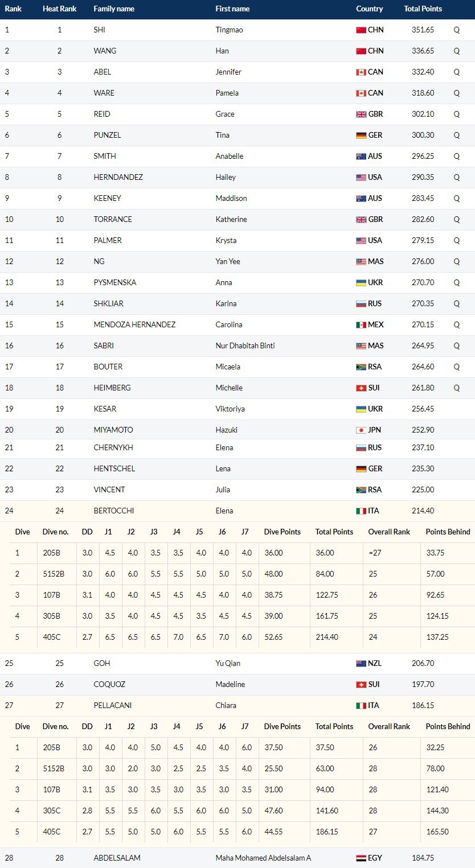Click the Canada flag beside ABEL Jennifer
Image resolution: width=475 pixels, height=868 pixels.
point(361,72)
